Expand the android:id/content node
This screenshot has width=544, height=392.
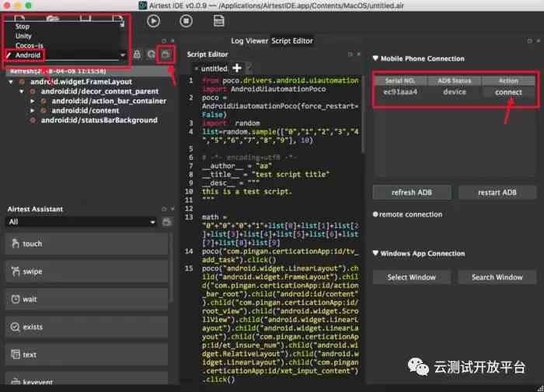[x=33, y=110]
